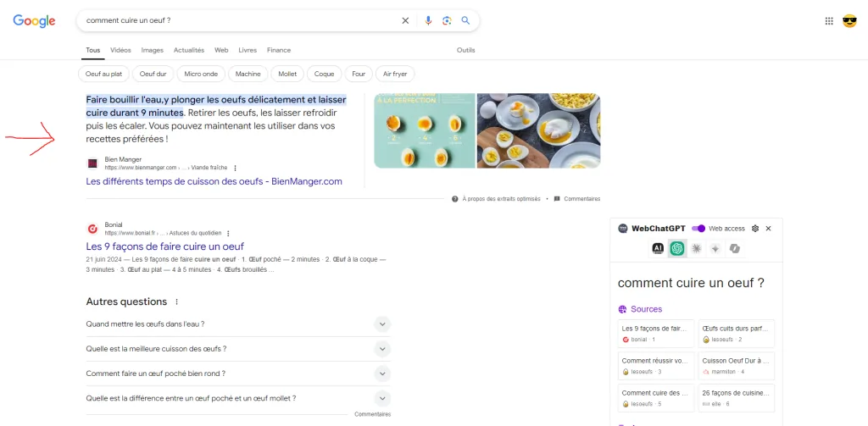Open bonial source card number 1

coord(655,334)
